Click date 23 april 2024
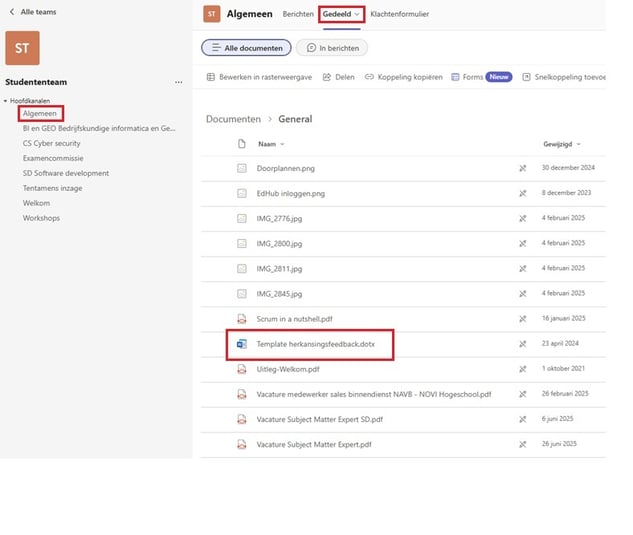633x535 pixels. coord(560,343)
